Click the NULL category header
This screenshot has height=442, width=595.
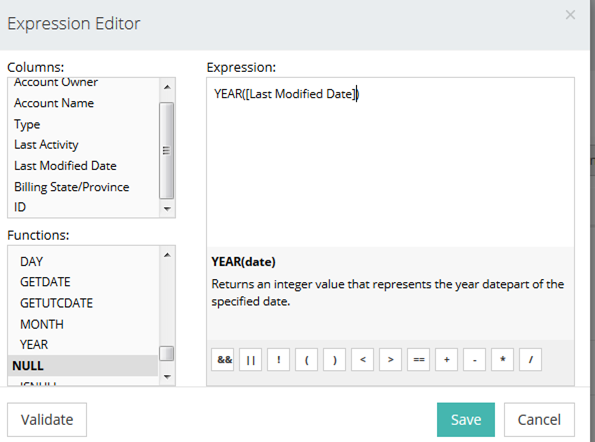click(x=83, y=366)
